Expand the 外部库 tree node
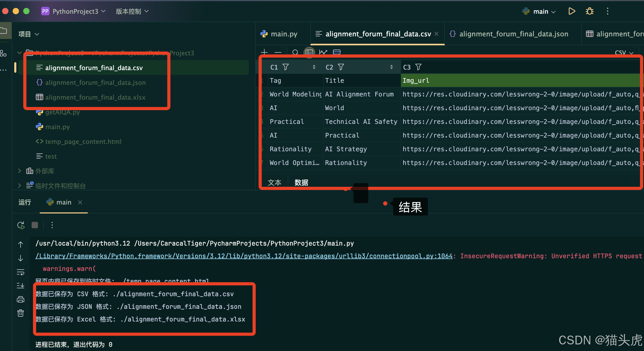644x351 pixels. coord(19,171)
